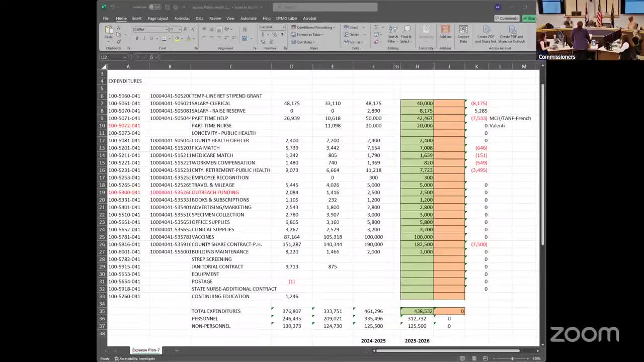Toggle the AutoSave switch
The height and width of the screenshot is (362, 644).
pyautogui.click(x=154, y=7)
